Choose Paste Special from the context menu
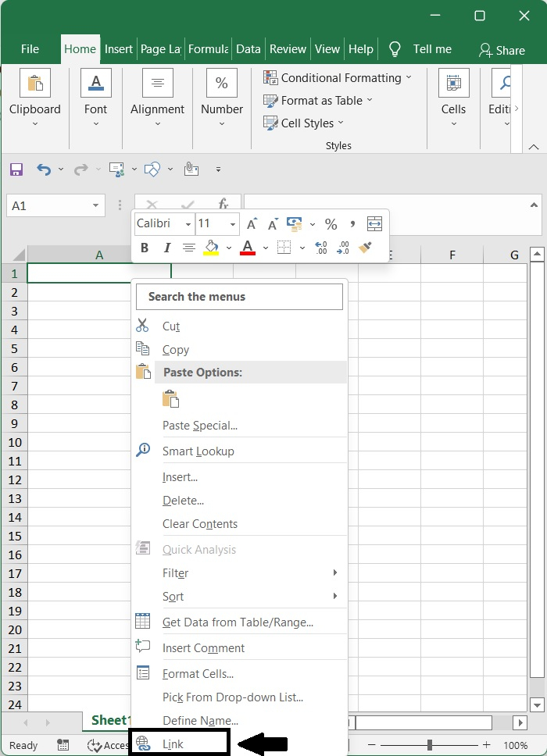547x756 pixels. (x=241, y=425)
